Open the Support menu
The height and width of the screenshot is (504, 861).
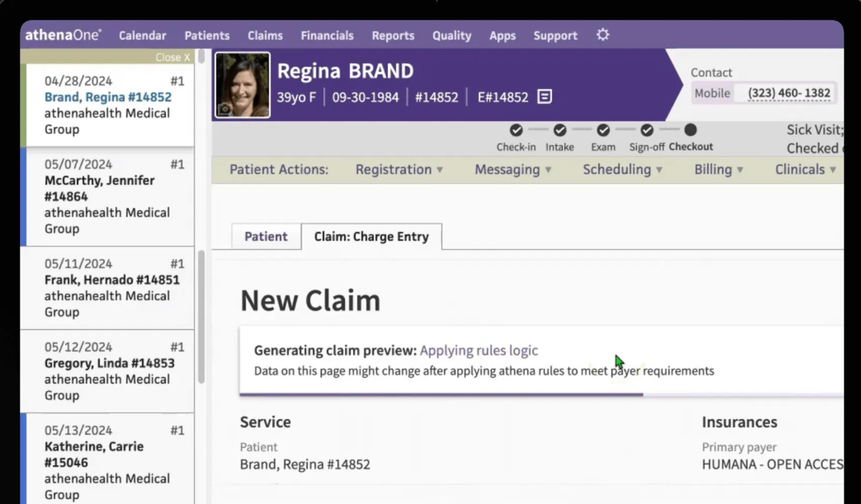point(555,35)
